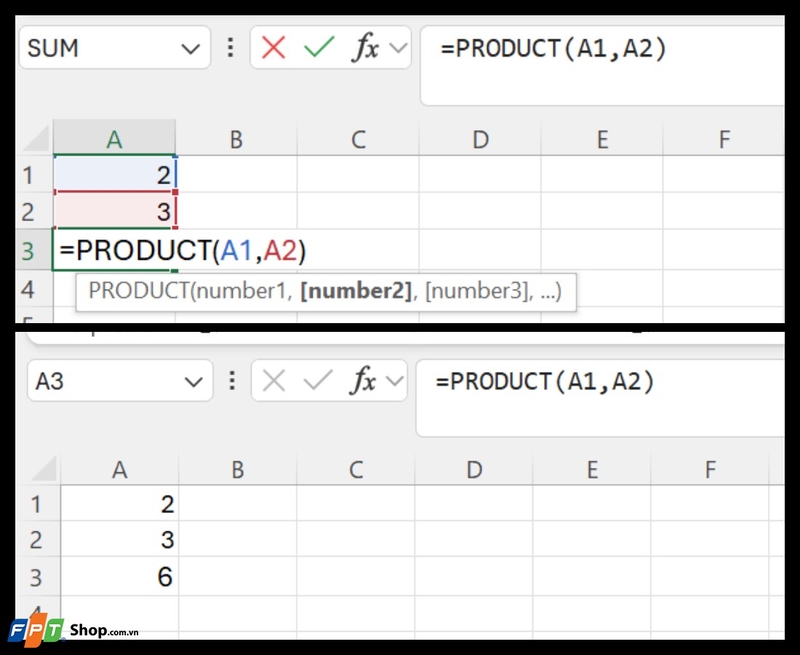Open the Name Box dropdown showing SUM
Viewport: 800px width, 655px height.
tap(190, 47)
